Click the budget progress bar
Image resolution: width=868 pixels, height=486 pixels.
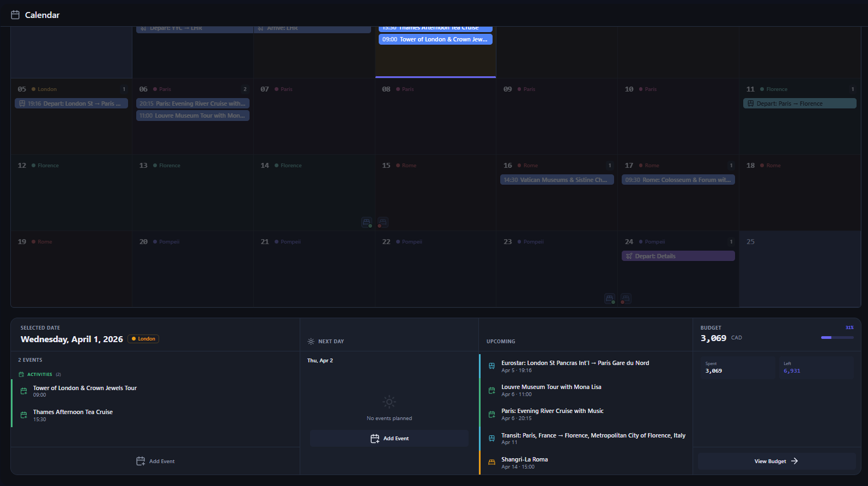tap(837, 338)
